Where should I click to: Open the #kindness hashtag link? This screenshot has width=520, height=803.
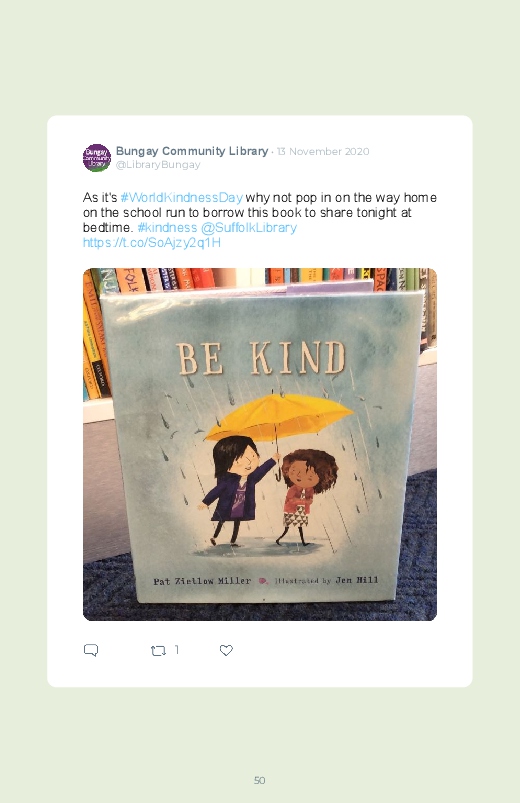point(167,227)
